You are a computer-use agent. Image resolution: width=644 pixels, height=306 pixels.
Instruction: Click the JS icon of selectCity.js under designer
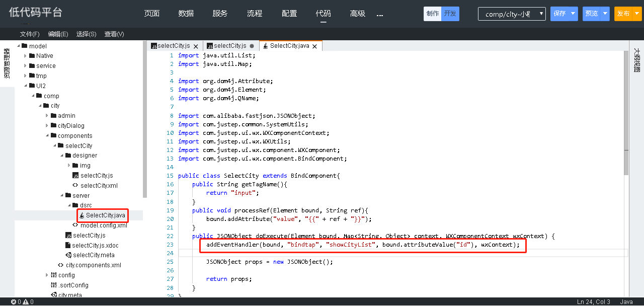click(x=75, y=176)
